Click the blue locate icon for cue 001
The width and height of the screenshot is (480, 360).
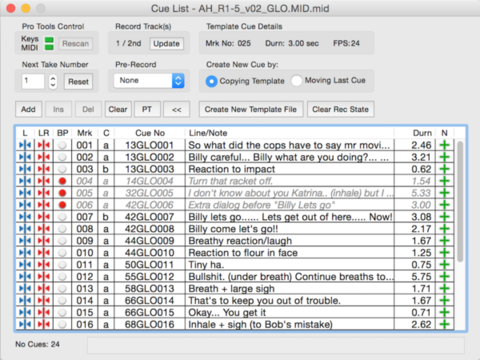[x=25, y=145]
